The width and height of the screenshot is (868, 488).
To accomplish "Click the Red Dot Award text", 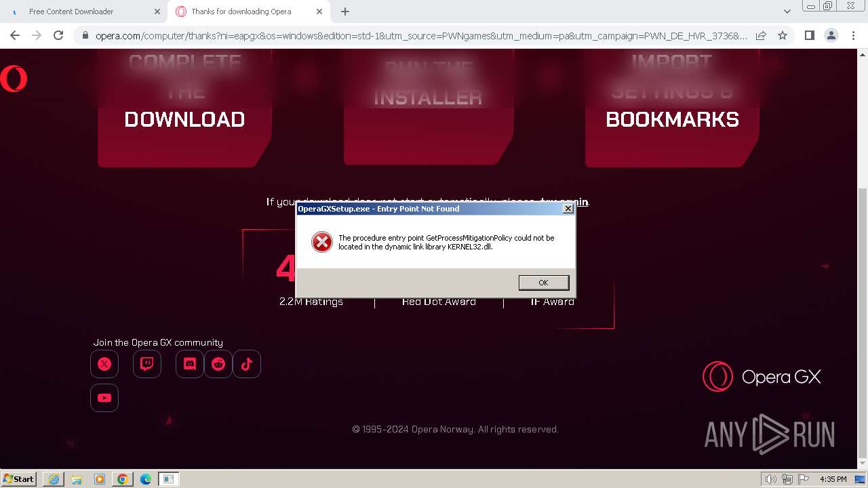I will [439, 302].
